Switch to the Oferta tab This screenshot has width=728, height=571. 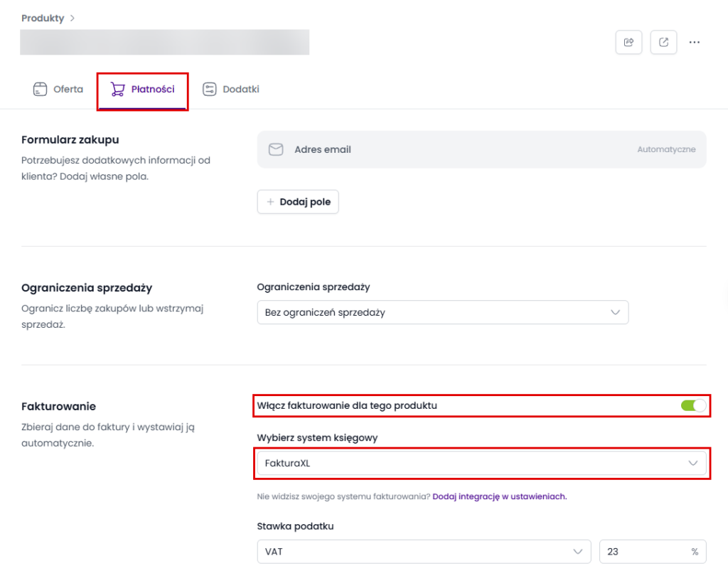(x=58, y=89)
